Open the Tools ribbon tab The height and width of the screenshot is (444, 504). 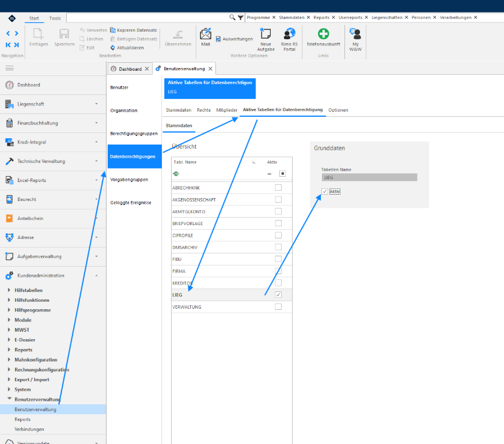tap(55, 18)
